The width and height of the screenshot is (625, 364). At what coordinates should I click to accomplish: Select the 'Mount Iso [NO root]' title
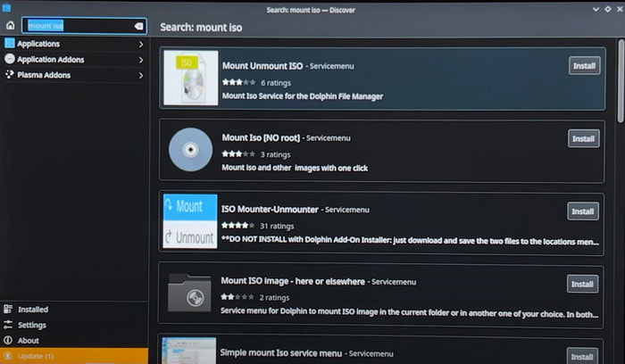(x=261, y=137)
